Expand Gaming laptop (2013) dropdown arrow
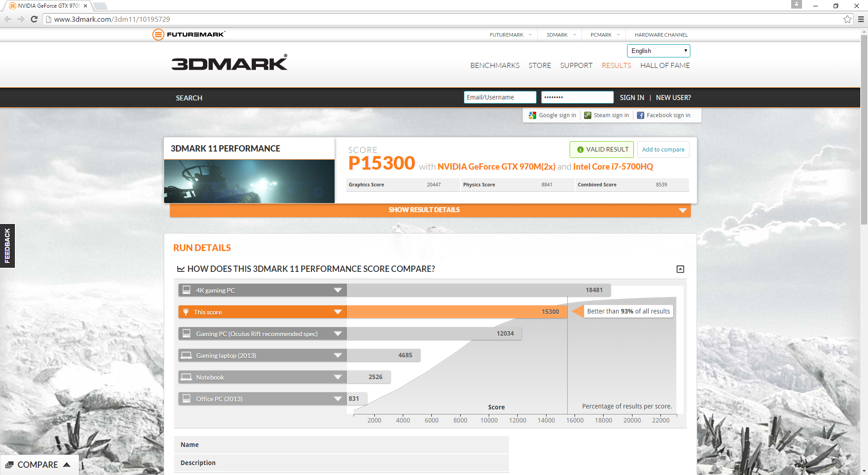The height and width of the screenshot is (475, 868). click(x=338, y=355)
